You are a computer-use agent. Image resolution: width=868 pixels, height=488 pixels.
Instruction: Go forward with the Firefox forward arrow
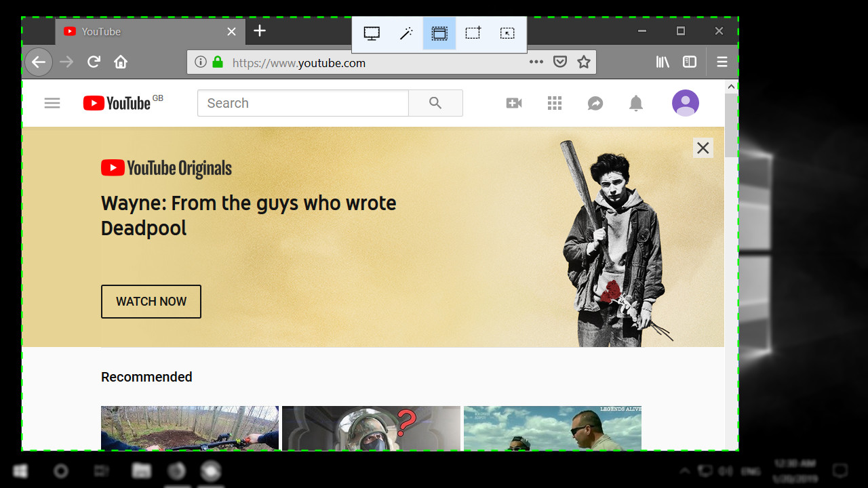pos(66,62)
